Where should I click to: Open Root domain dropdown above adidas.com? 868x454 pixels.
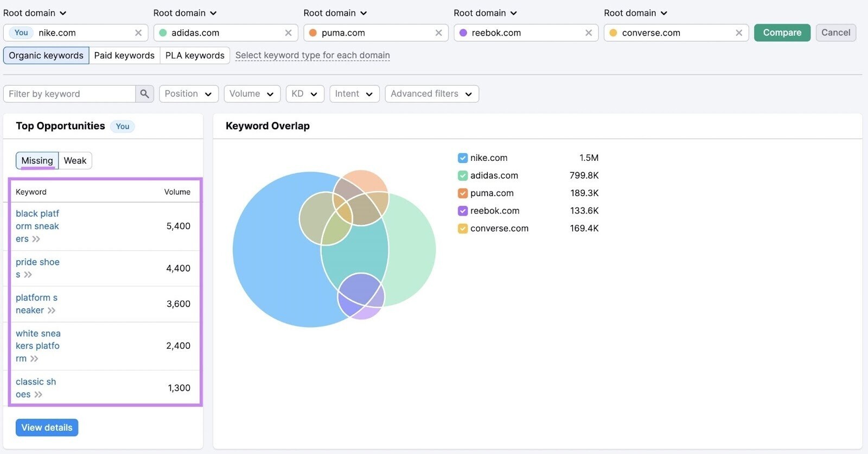click(185, 13)
